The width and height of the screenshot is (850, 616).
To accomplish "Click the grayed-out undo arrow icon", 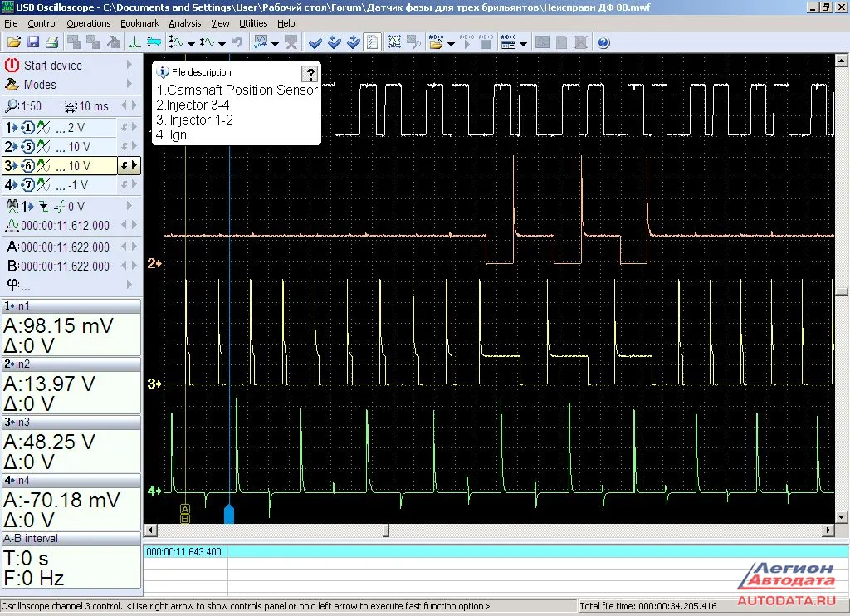I will (237, 42).
